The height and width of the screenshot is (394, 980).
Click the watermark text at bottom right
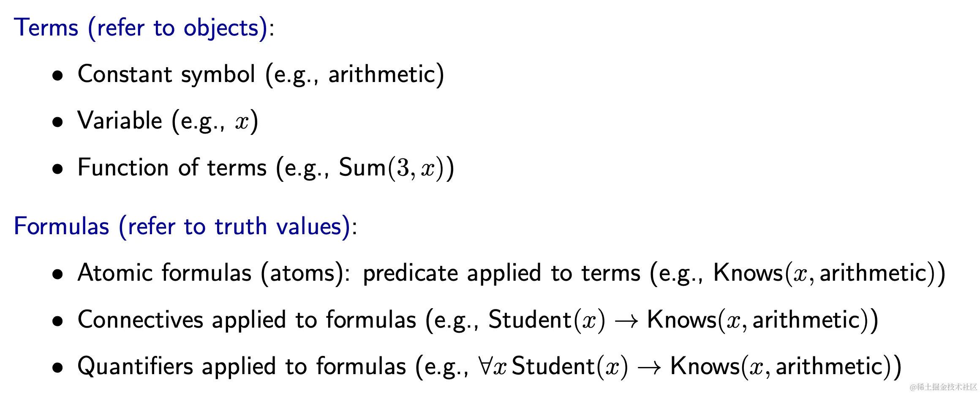[943, 387]
